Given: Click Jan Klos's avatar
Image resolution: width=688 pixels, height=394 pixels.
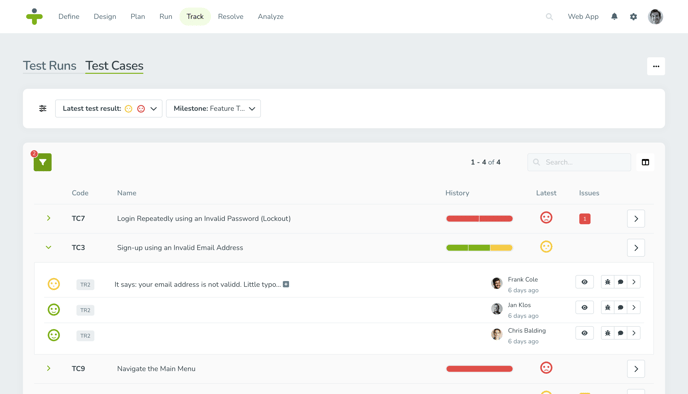Looking at the screenshot, I should (x=497, y=309).
